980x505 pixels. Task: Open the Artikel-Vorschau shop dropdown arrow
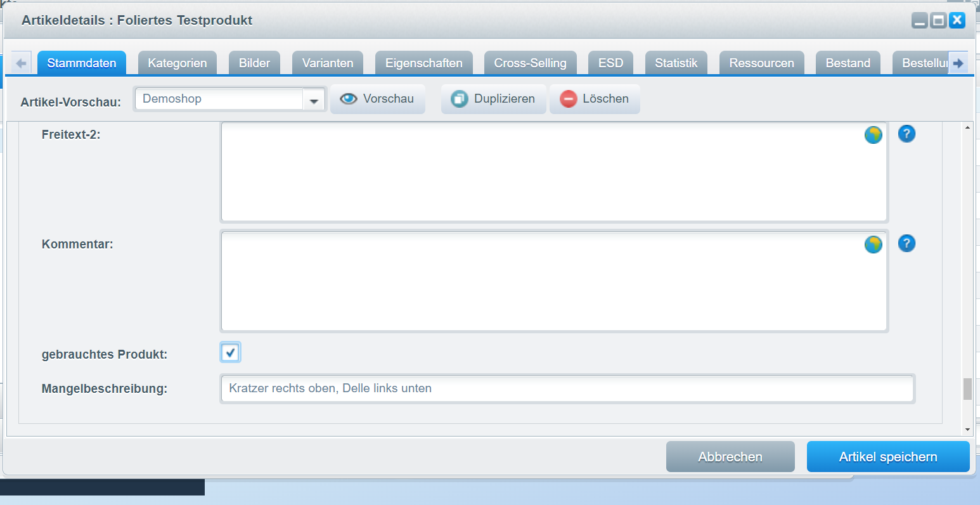tap(314, 100)
